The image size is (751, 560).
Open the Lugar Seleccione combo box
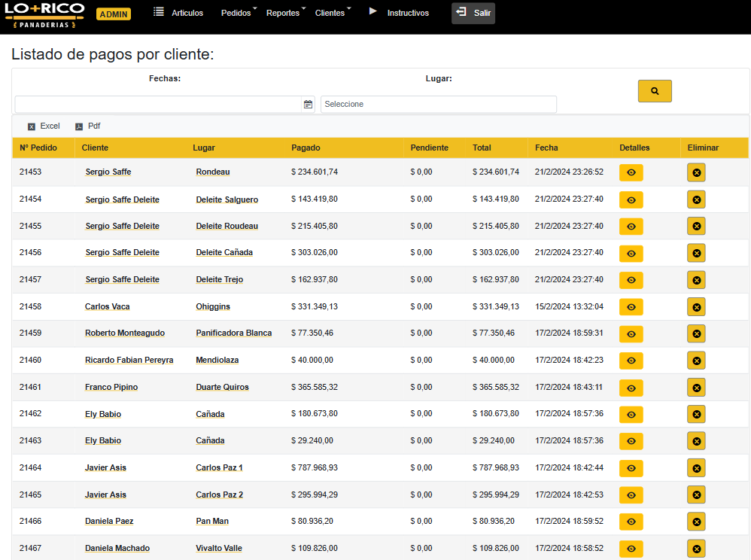tap(438, 105)
